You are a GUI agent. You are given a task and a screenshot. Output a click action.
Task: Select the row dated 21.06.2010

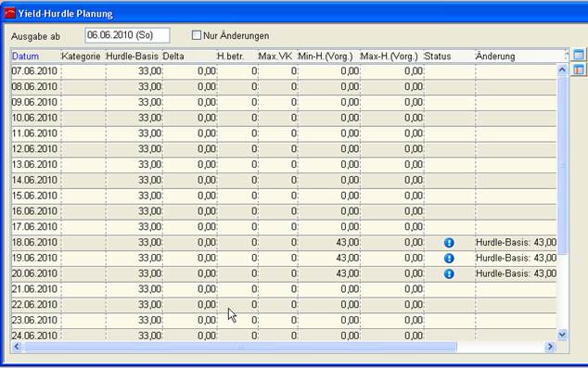284,289
